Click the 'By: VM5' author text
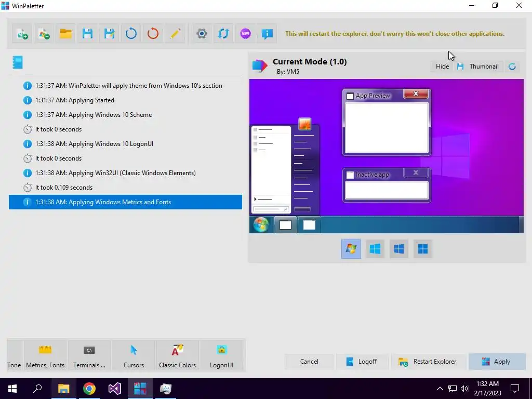 [x=288, y=72]
